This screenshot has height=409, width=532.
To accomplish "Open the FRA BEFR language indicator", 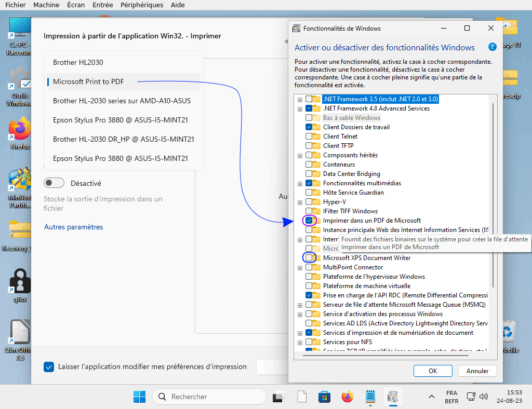I will click(x=451, y=397).
